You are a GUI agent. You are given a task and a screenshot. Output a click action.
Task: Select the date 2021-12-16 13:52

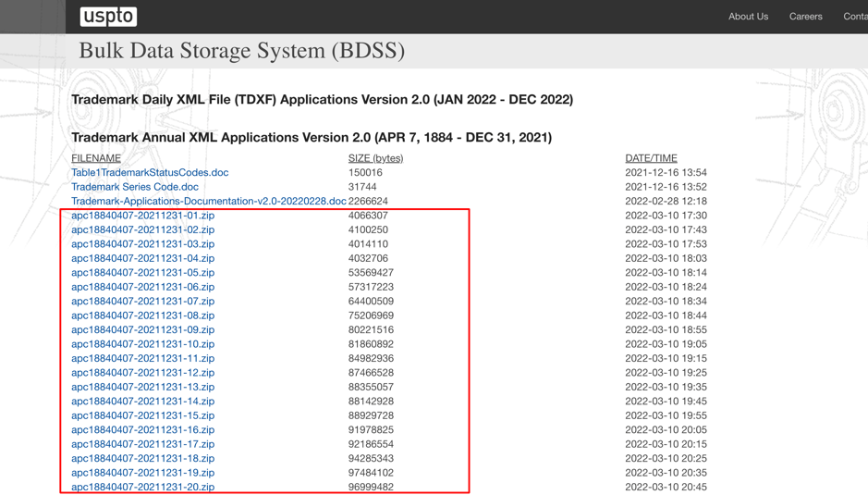666,187
